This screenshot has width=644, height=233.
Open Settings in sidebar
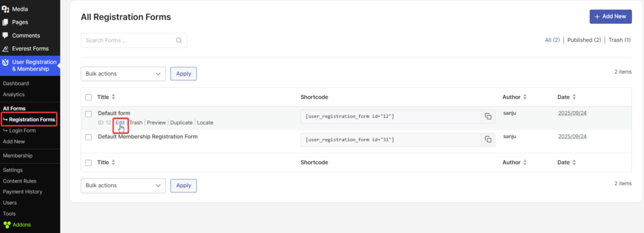pyautogui.click(x=13, y=170)
